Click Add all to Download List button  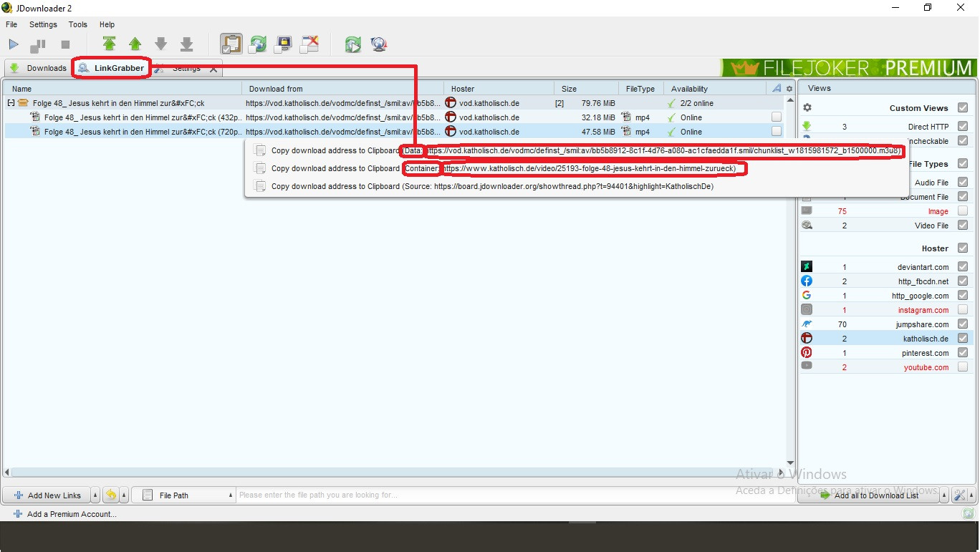coord(869,495)
